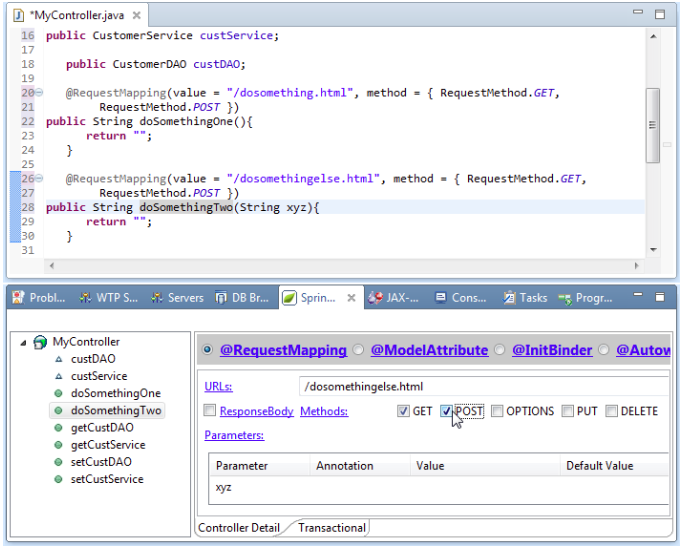The width and height of the screenshot is (680, 547).
Task: Close the MyController.java editor tab
Action: pos(137,16)
